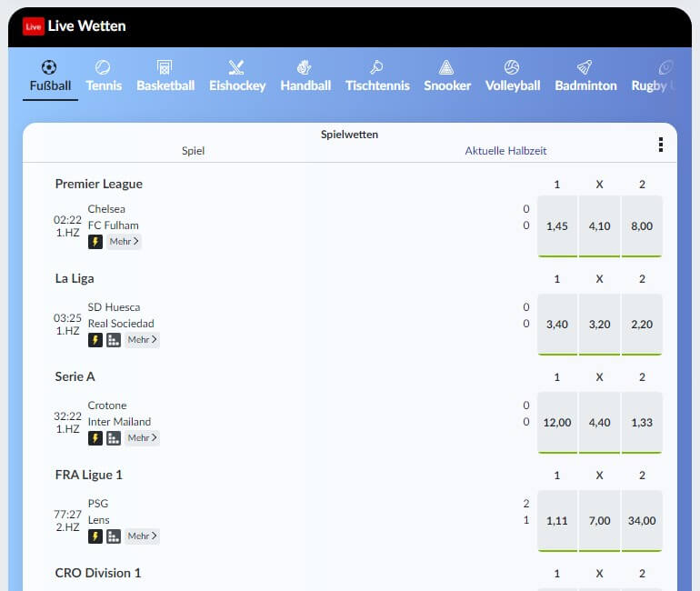Select the Fußball soccer ball icon
Image resolution: width=700 pixels, height=591 pixels.
49,67
